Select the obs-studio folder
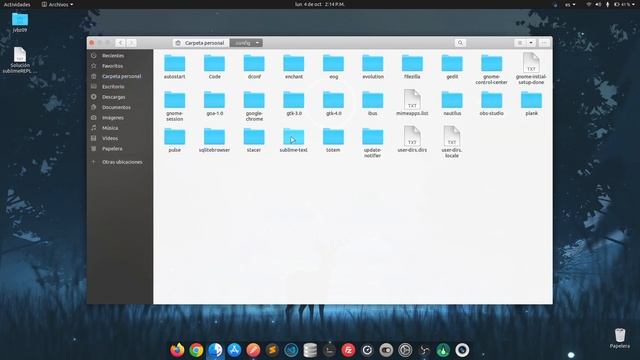Viewport: 640px width, 360px height. 491,103
